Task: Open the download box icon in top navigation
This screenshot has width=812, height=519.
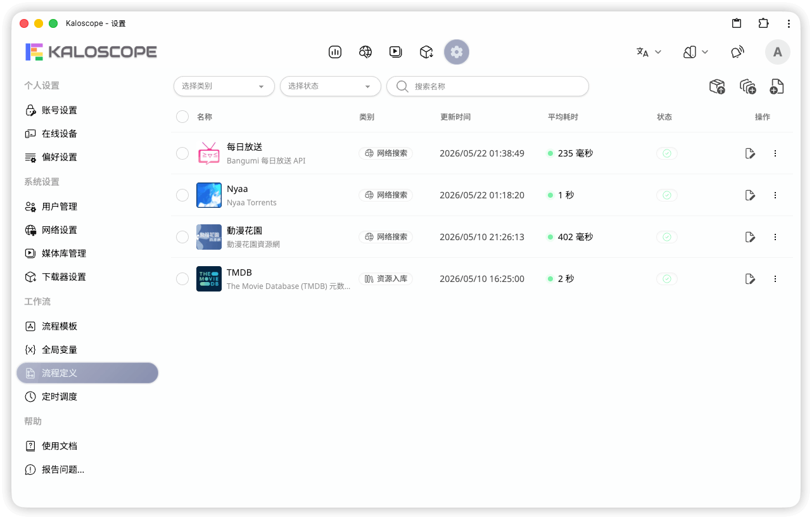Action: click(x=426, y=52)
